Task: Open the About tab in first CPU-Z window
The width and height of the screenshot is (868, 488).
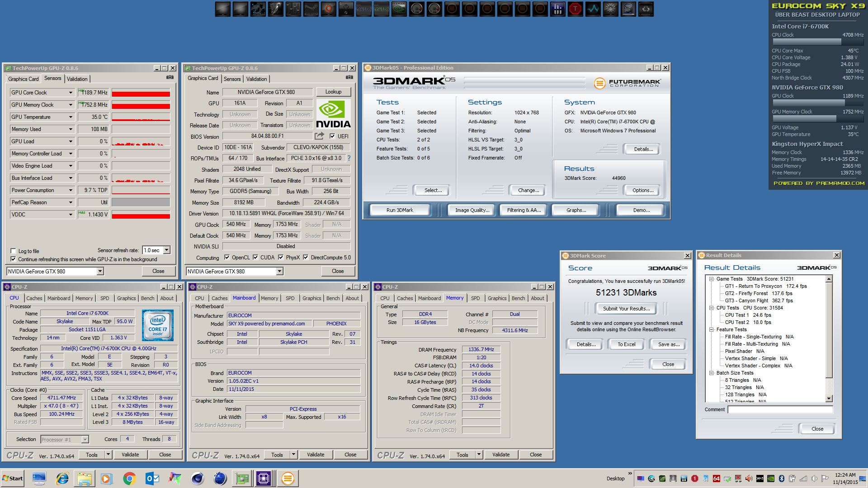Action: point(167,298)
